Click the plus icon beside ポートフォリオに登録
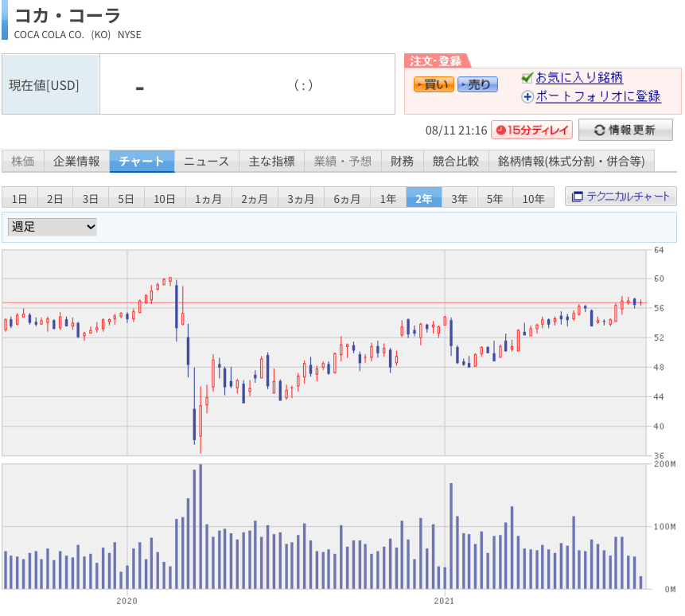 point(527,96)
